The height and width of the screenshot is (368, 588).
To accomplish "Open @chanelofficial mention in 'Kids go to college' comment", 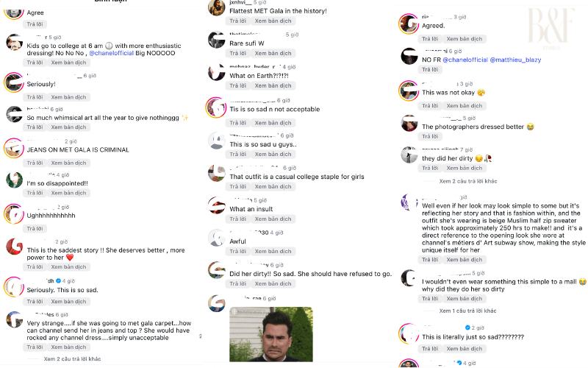I will pos(112,53).
